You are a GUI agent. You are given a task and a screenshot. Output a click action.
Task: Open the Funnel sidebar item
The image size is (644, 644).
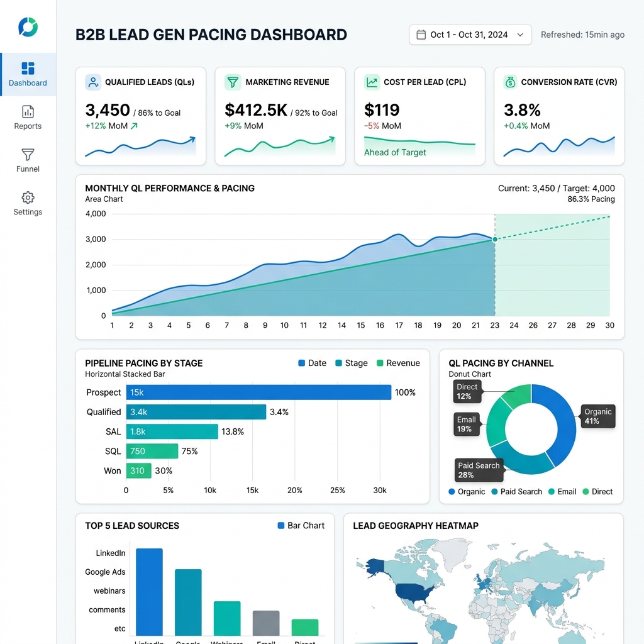[x=28, y=160]
